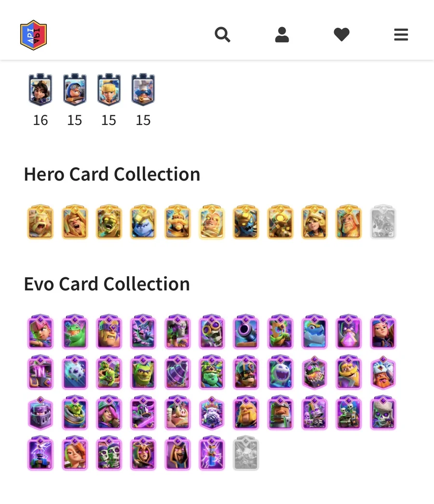The image size is (434, 504).
Task: Open the search magnifier icon
Action: 222,34
